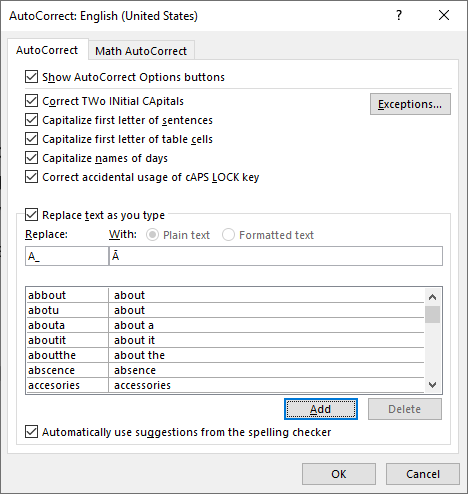Select the abscence list entry
Screen dimensions: 468x494
coord(225,370)
